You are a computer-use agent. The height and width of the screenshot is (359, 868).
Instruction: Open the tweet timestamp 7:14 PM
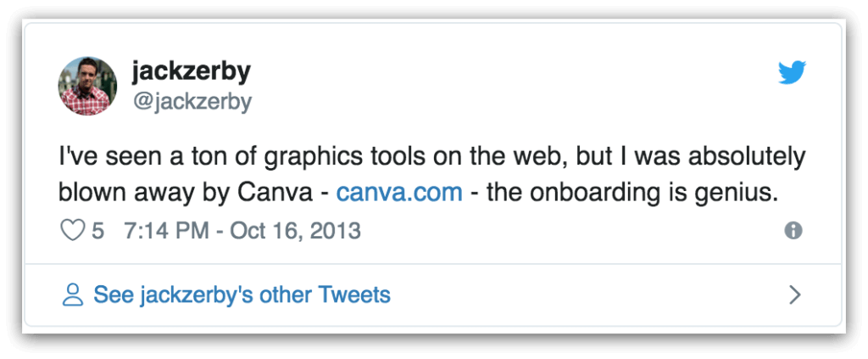tap(167, 231)
